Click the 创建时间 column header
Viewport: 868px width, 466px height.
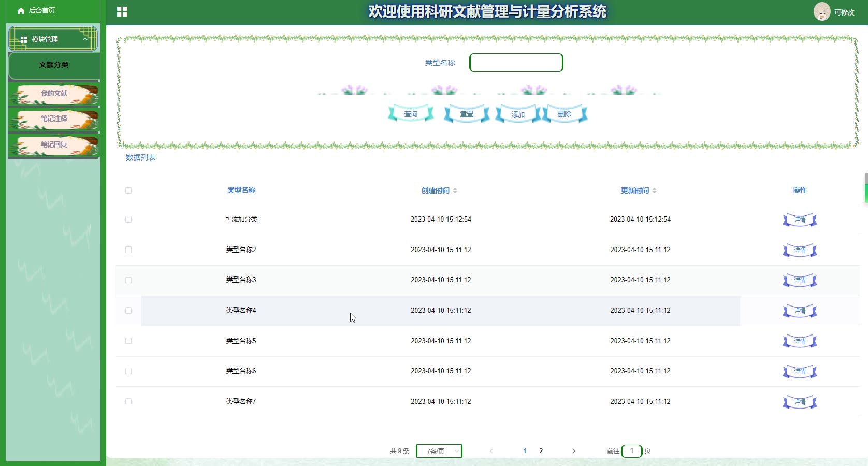pyautogui.click(x=436, y=191)
